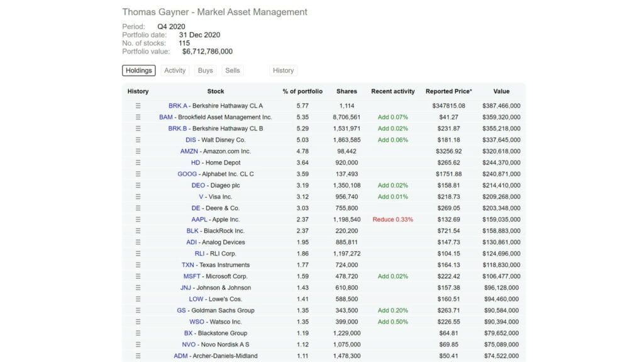Sort by Value column header
The image size is (644, 362).
[501, 91]
